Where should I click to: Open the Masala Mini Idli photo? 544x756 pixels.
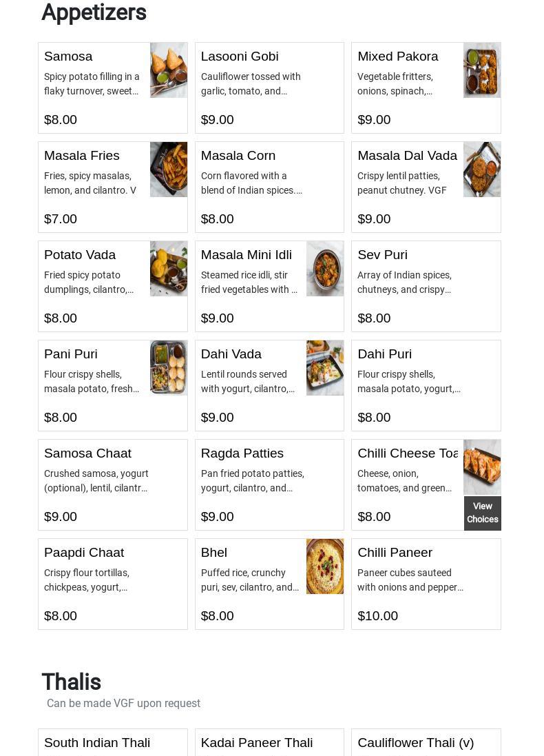pos(325,269)
